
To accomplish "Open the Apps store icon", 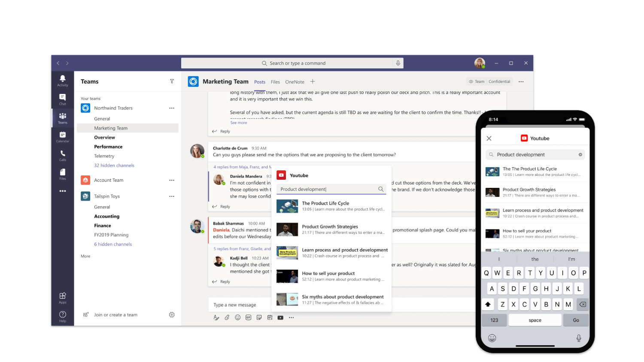I will pos(63,297).
